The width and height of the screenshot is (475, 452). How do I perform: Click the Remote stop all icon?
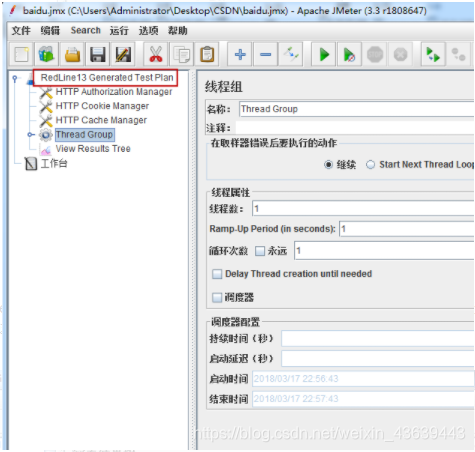click(458, 54)
